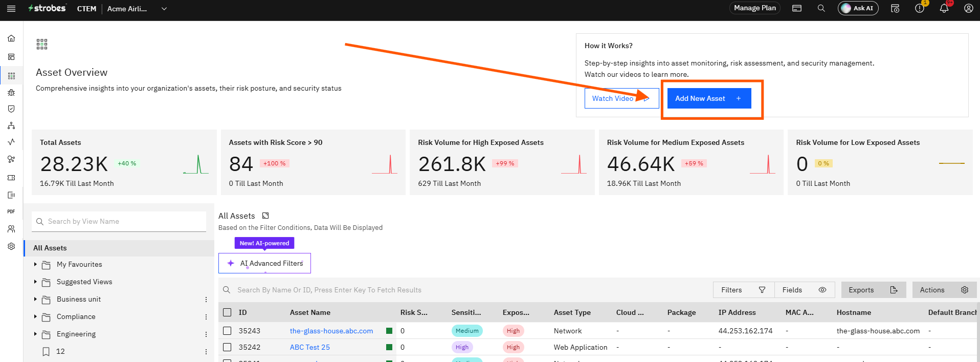Screen dimensions: 980x362
Task: Click expand icon next to All Assets heading
Action: (265, 216)
